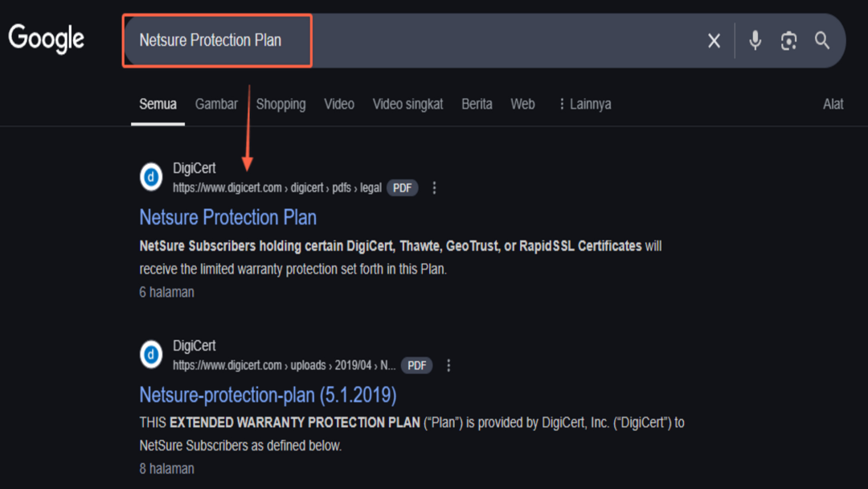Open the Alat search tools

833,104
